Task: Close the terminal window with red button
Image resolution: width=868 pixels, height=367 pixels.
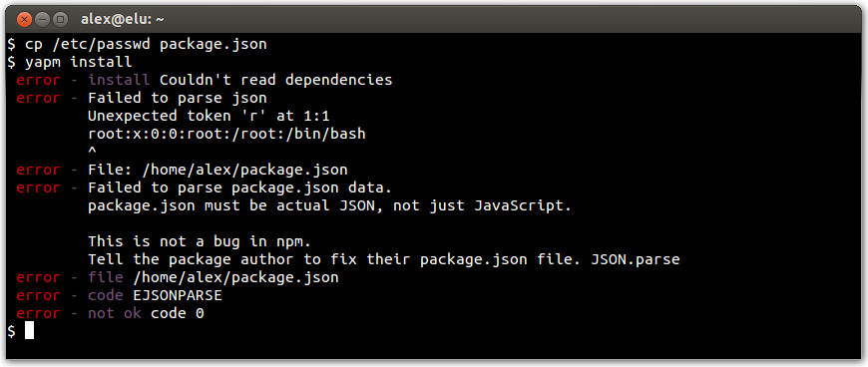Action: click(24, 20)
